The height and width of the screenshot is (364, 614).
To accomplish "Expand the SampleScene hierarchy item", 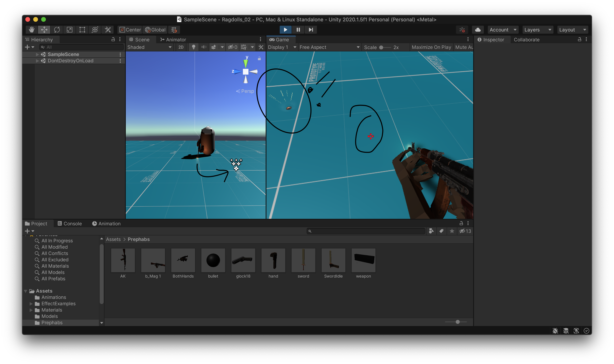I will [37, 54].
